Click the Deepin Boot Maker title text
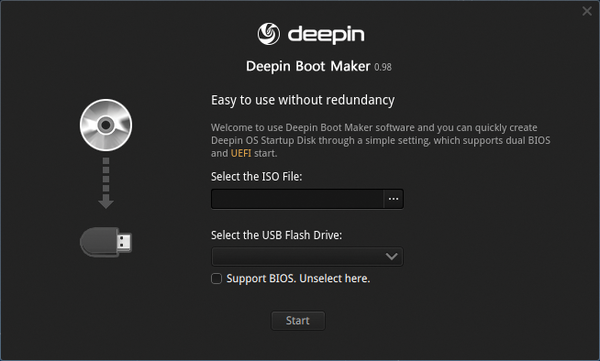This screenshot has width=600, height=361. (x=308, y=66)
